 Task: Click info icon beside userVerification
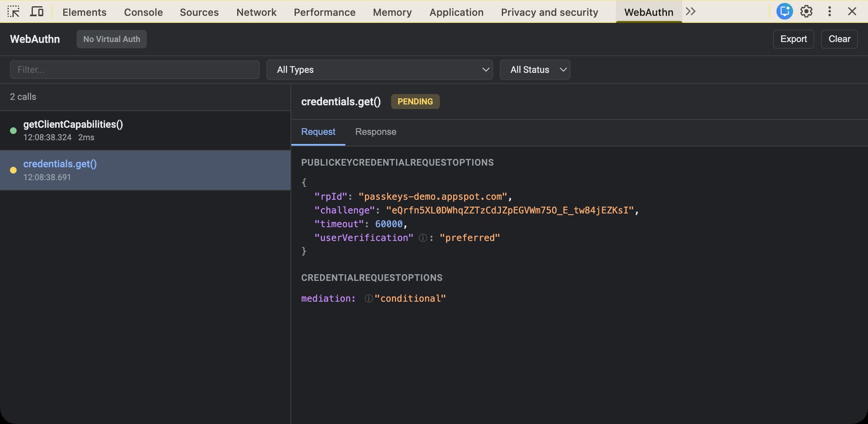423,238
